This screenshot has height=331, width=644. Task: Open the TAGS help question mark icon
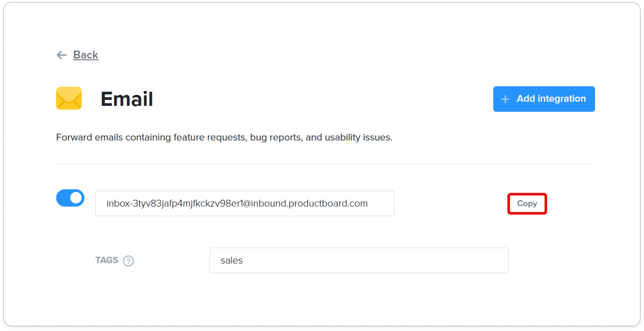128,261
